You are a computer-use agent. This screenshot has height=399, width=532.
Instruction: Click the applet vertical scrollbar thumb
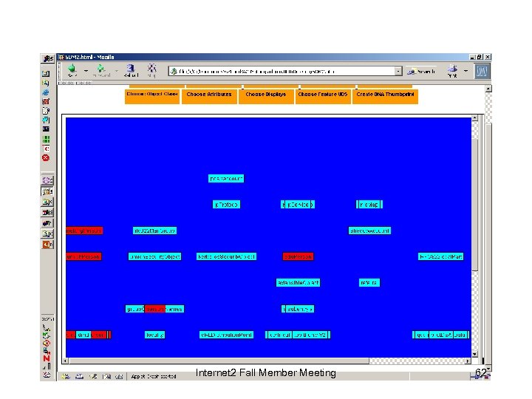(474, 205)
